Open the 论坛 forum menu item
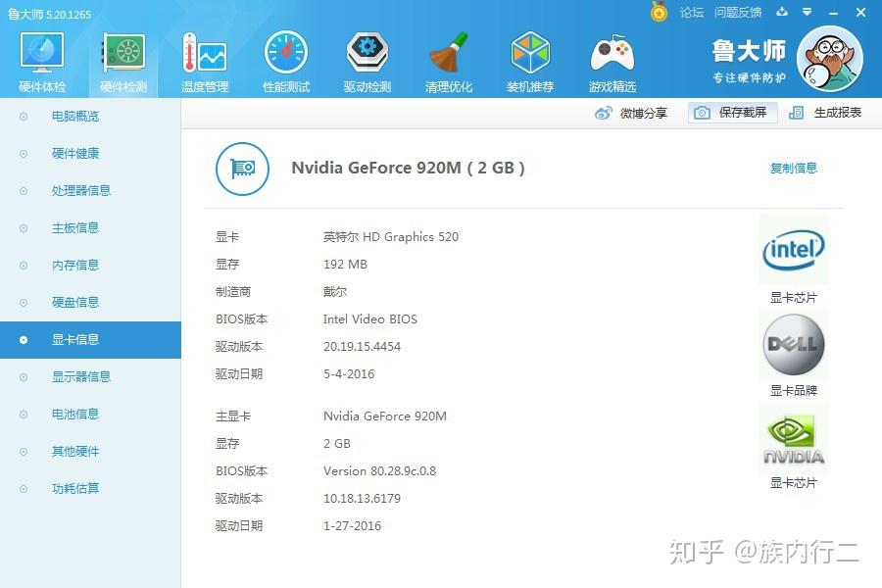 point(692,13)
